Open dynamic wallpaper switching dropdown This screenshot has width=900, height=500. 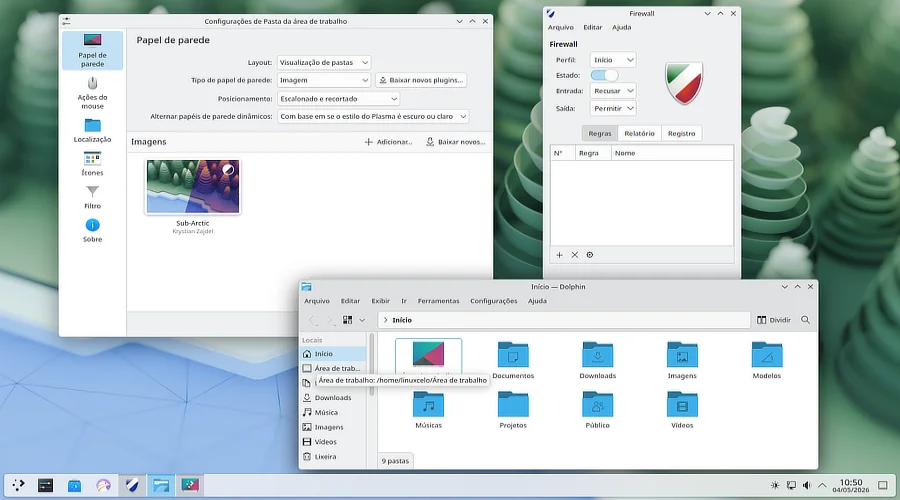click(373, 116)
